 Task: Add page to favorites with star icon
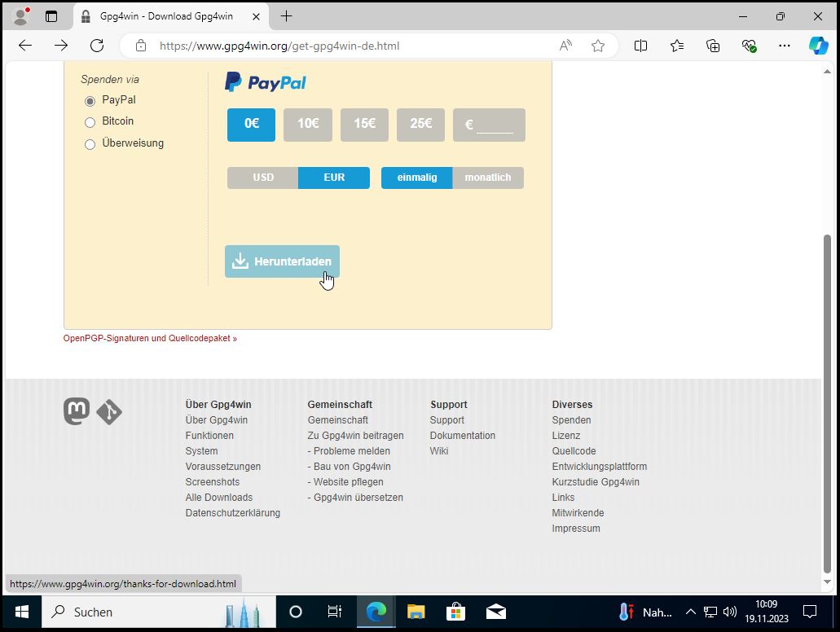598,46
